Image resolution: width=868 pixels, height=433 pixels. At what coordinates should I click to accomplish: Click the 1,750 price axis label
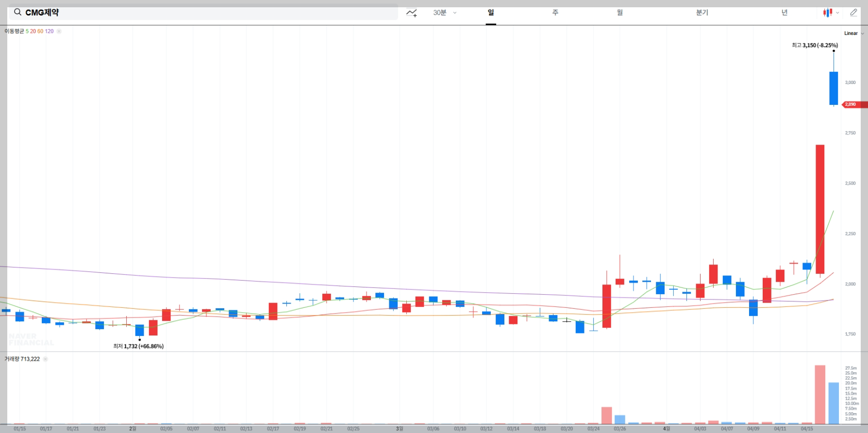tap(851, 334)
